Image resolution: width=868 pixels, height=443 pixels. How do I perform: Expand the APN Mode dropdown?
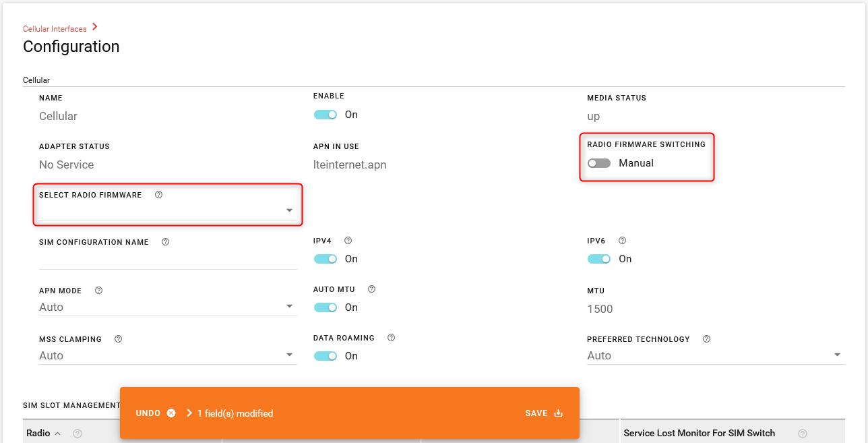coord(167,307)
